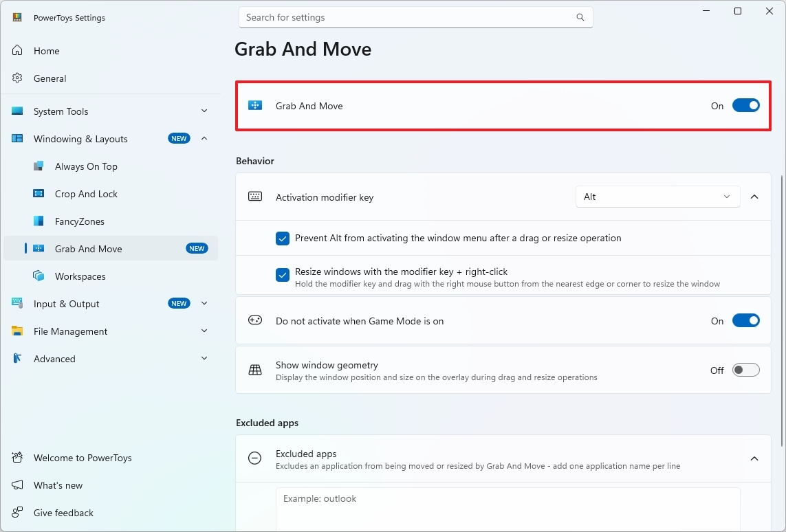786x532 pixels.
Task: Collapse the Activation modifier key section chevron
Action: point(754,197)
